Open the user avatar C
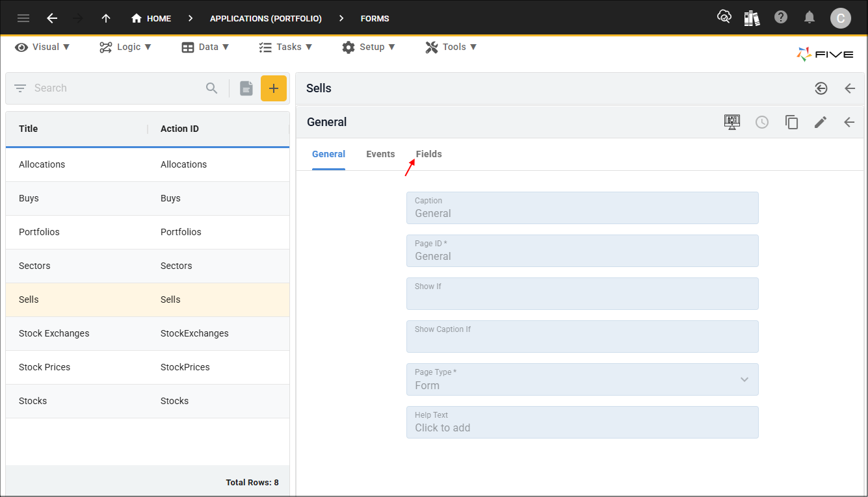This screenshot has height=497, width=868. click(x=840, y=18)
